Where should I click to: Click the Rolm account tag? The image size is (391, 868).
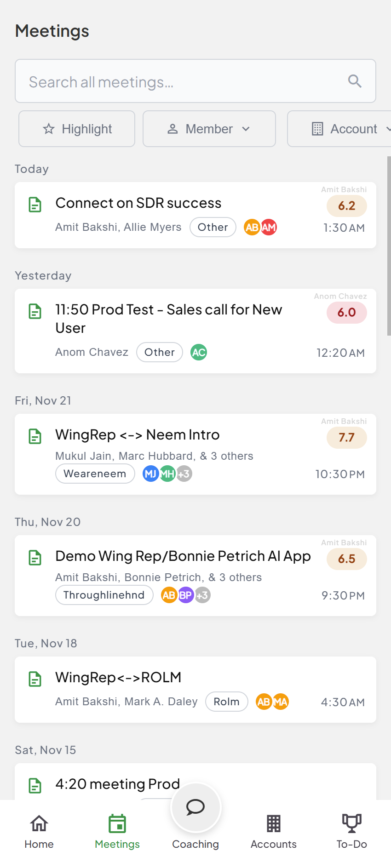(x=226, y=702)
